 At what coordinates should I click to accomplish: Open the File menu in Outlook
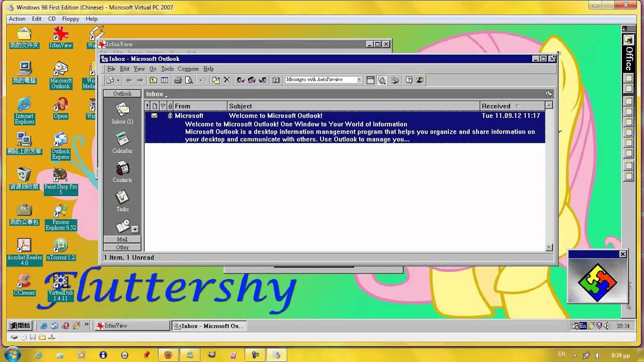(x=111, y=69)
